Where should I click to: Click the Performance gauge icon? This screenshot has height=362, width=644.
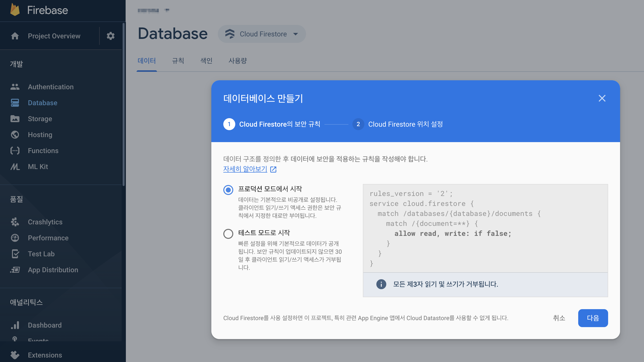(15, 238)
